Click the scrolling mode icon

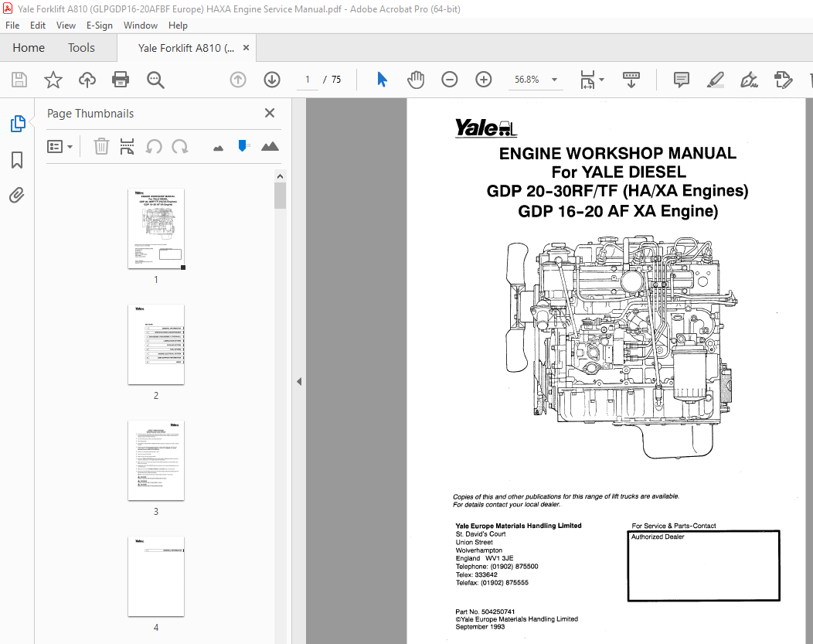[x=631, y=80]
